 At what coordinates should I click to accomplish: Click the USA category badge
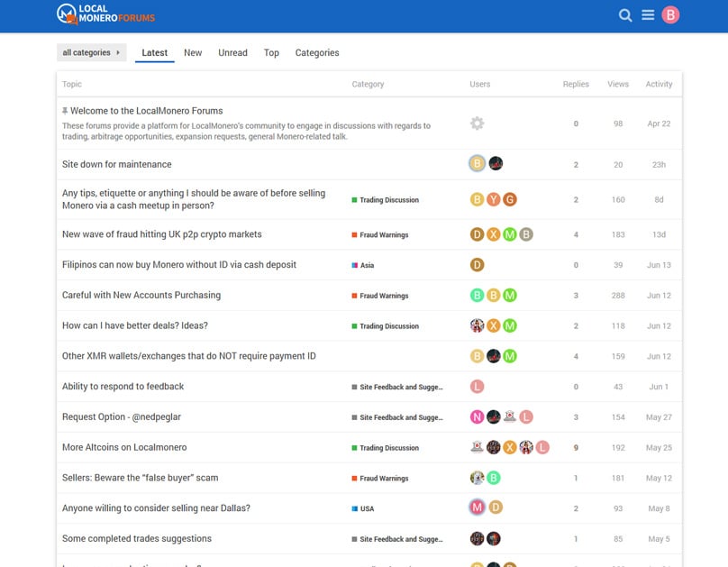[x=363, y=509]
